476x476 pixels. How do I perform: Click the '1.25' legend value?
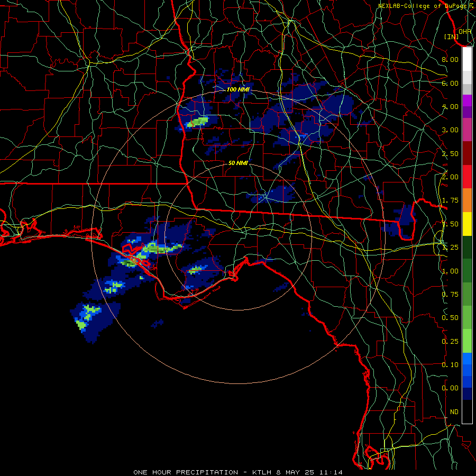tap(450, 248)
